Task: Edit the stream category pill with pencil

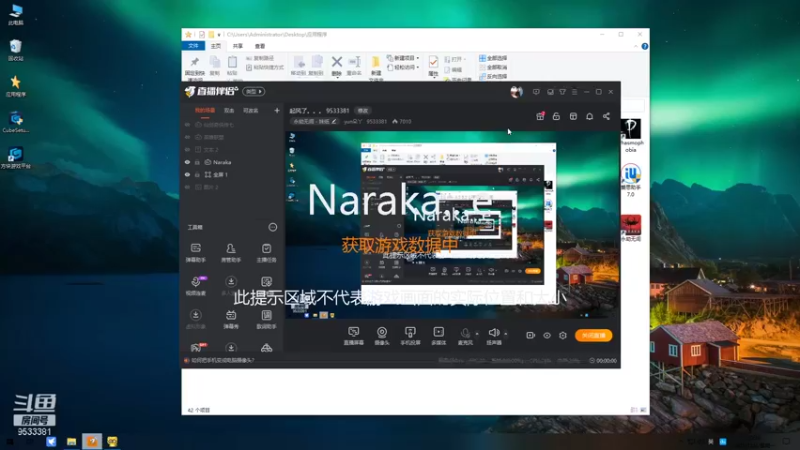Action: click(315, 121)
